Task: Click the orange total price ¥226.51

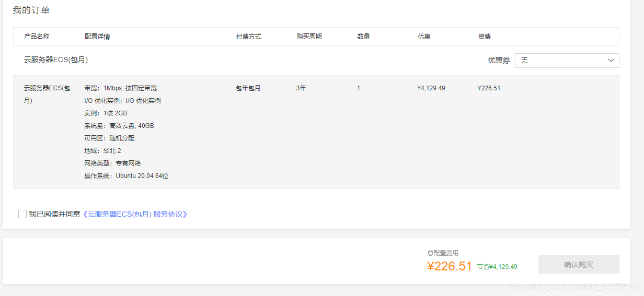Action: pyautogui.click(x=450, y=266)
